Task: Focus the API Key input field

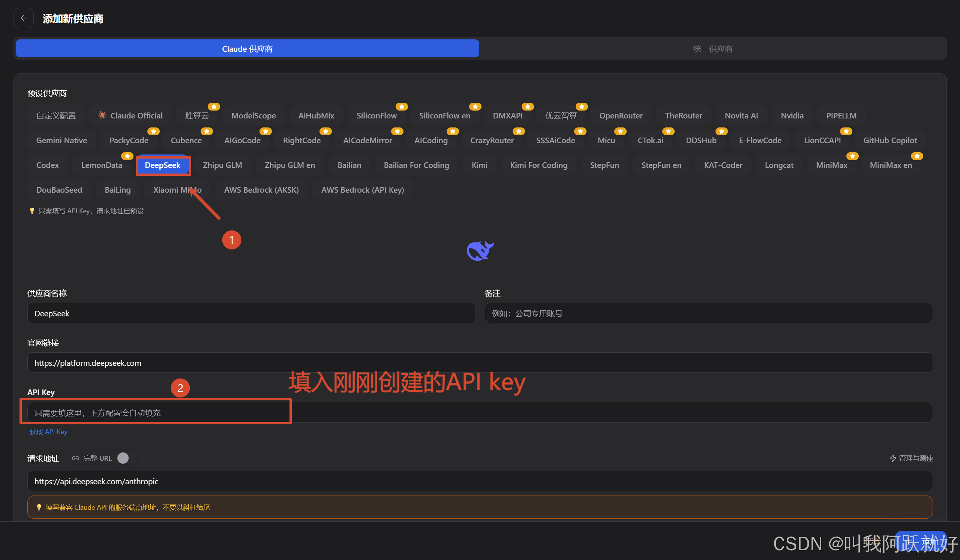Action: (x=480, y=412)
